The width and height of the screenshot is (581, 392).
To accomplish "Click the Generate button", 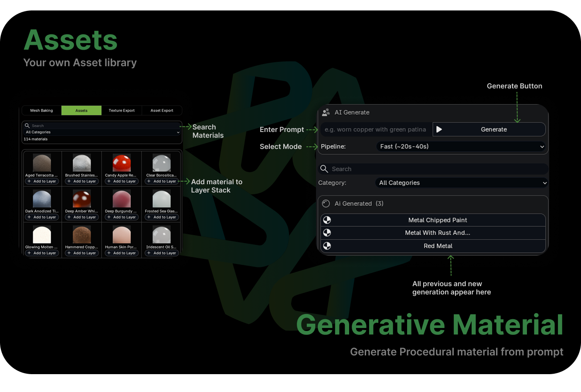I will [489, 129].
